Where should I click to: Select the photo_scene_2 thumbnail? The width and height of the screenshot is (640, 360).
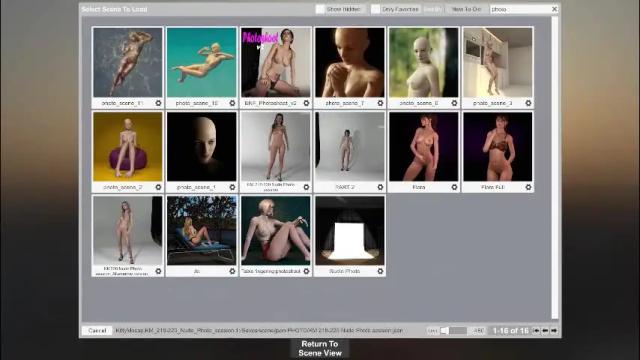128,147
